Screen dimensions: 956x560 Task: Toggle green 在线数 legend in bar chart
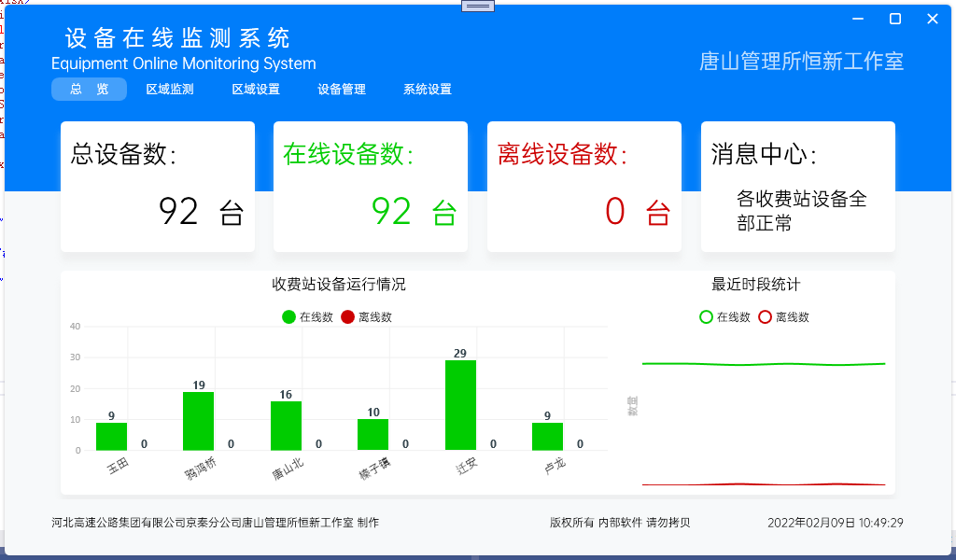click(308, 316)
